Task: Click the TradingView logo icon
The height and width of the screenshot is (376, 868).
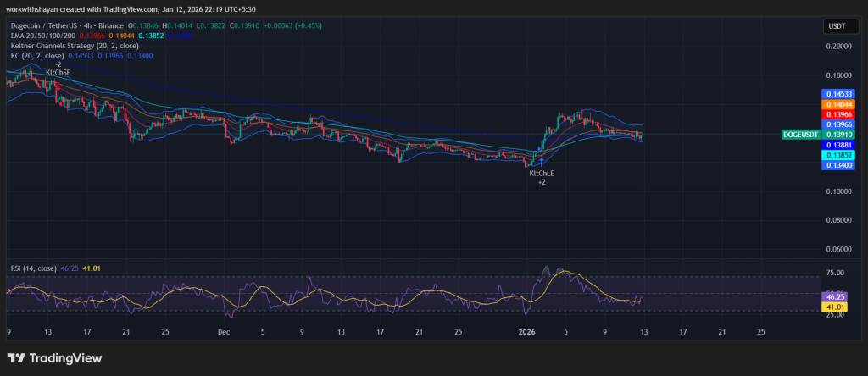Action: tap(17, 358)
